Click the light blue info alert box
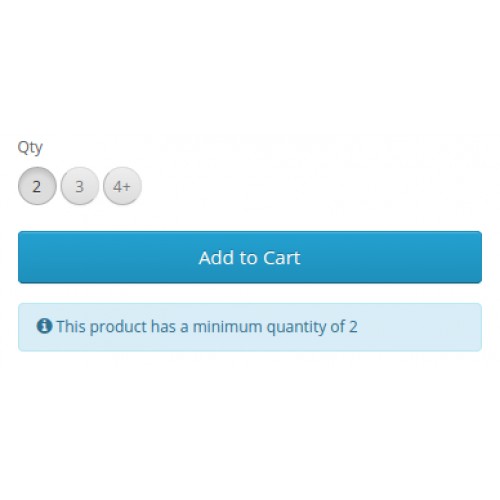 pyautogui.click(x=250, y=327)
